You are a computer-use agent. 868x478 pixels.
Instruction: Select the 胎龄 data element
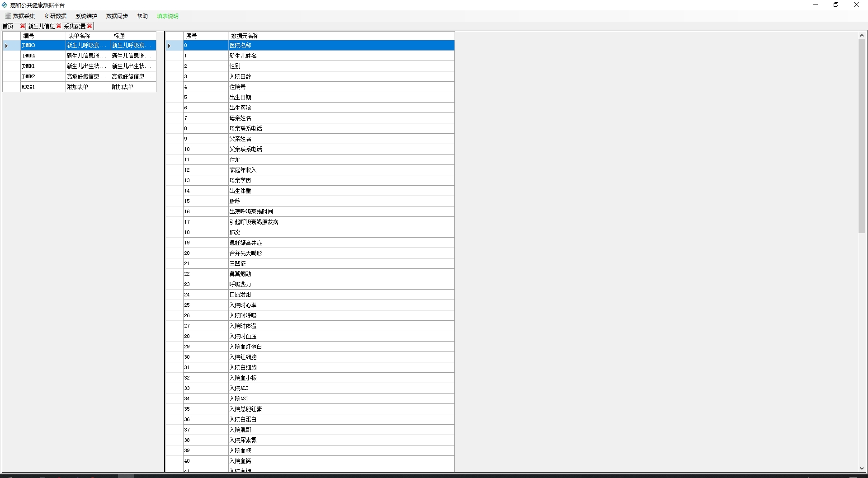[x=341, y=201]
